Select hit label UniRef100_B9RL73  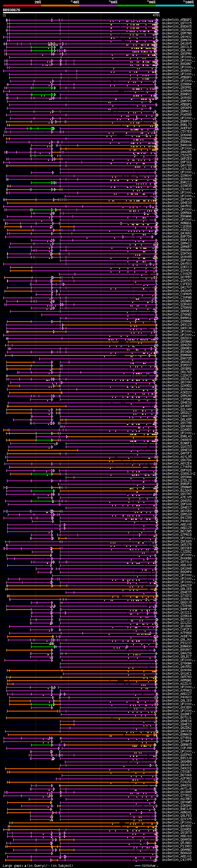pos(177,125)
